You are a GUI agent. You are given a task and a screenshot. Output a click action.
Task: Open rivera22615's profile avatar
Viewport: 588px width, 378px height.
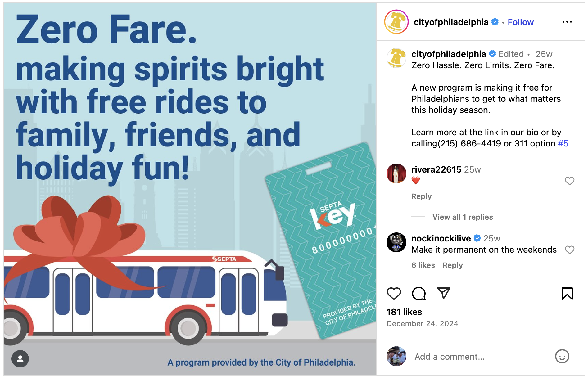pyautogui.click(x=396, y=173)
